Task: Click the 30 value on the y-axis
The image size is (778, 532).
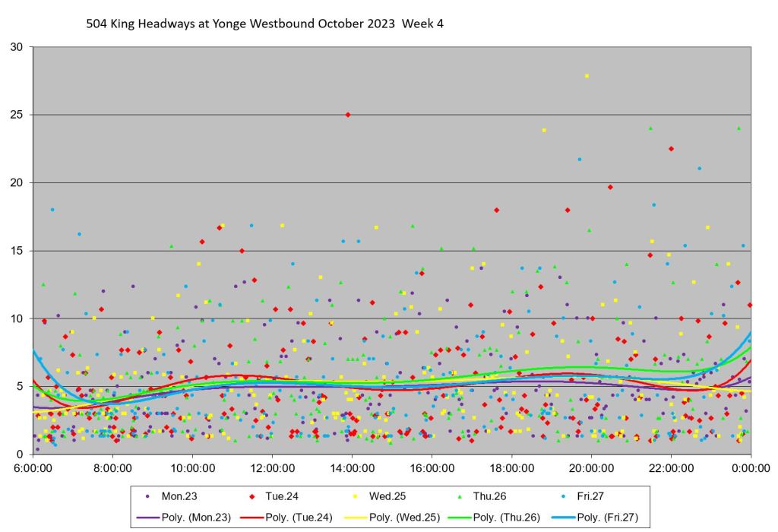Action: point(17,47)
